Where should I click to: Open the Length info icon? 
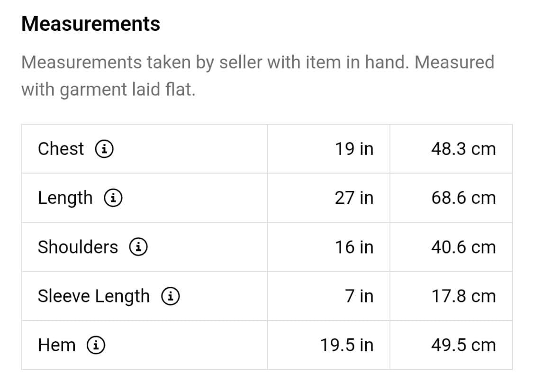(x=113, y=198)
